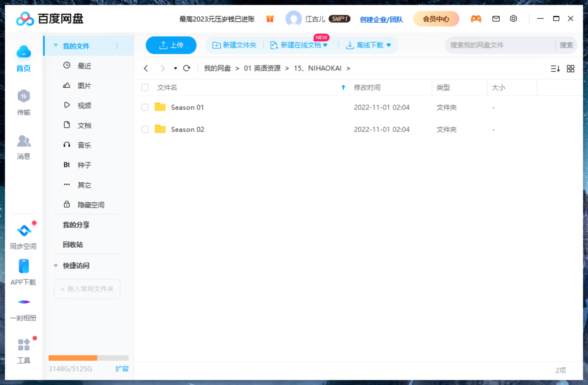
Task: Go to 我的网盘 breadcrumb
Action: [x=217, y=68]
